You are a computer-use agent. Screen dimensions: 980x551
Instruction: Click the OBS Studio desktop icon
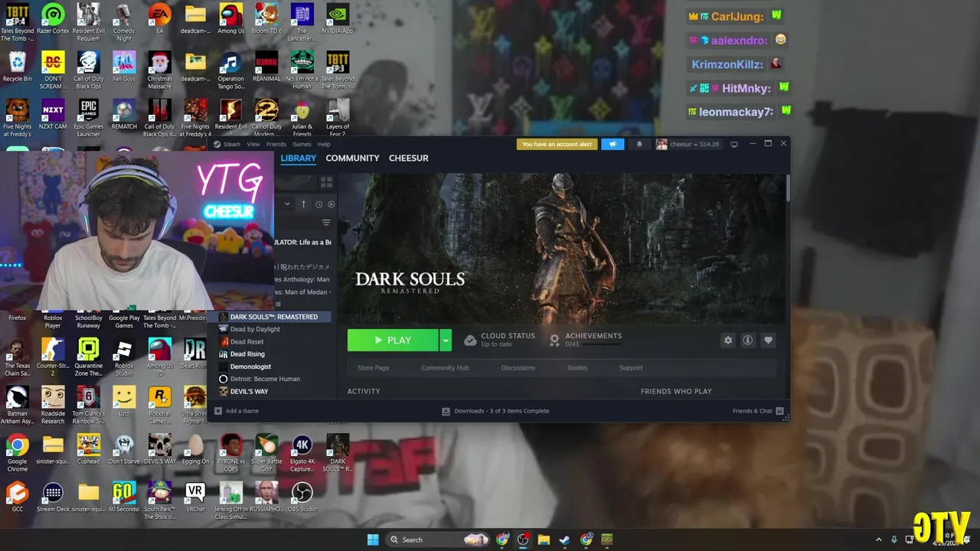(x=302, y=497)
